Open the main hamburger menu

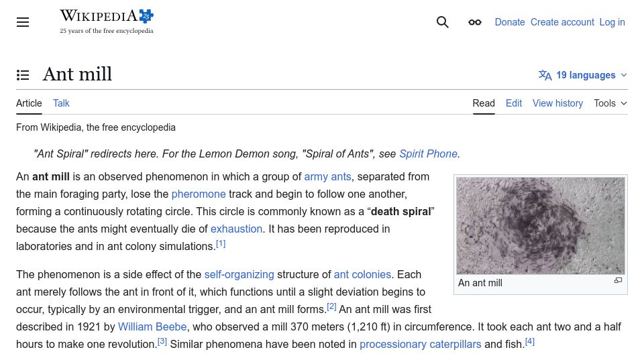[23, 22]
